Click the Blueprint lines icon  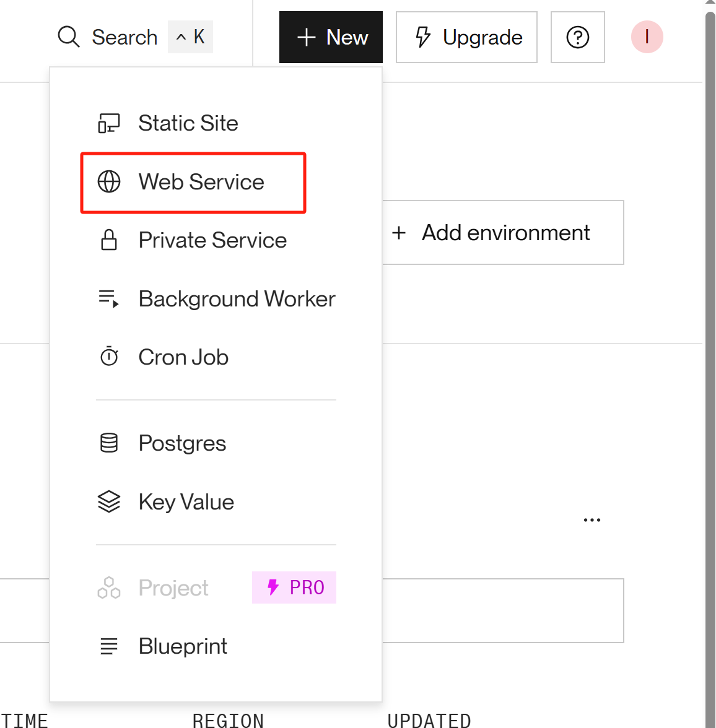tap(109, 646)
